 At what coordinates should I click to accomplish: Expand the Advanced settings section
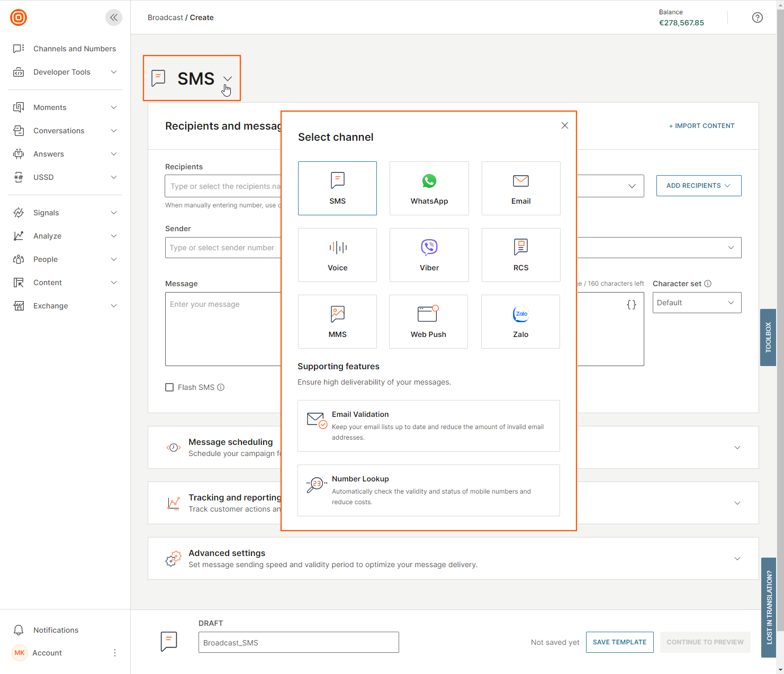[x=737, y=559]
